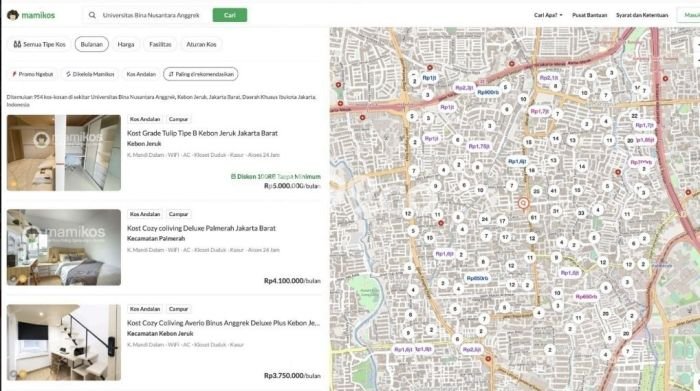Click map cluster marker 22
This screenshot has height=391, width=700.
[634, 116]
